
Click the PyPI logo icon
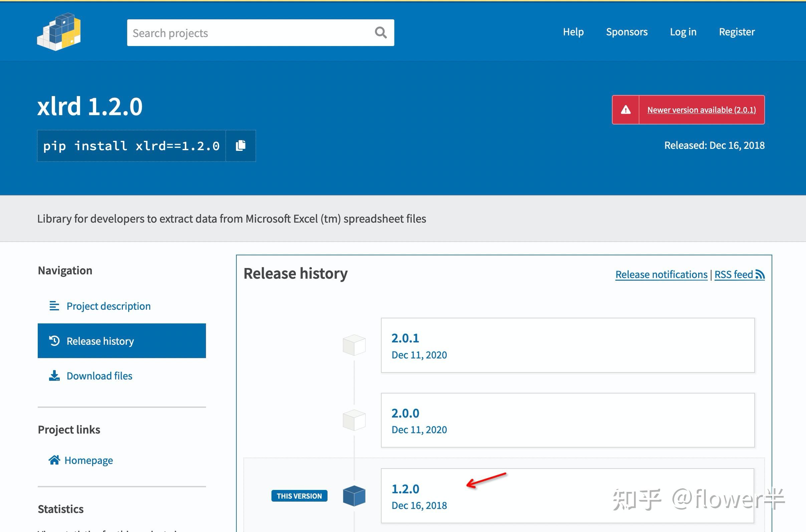pos(59,32)
